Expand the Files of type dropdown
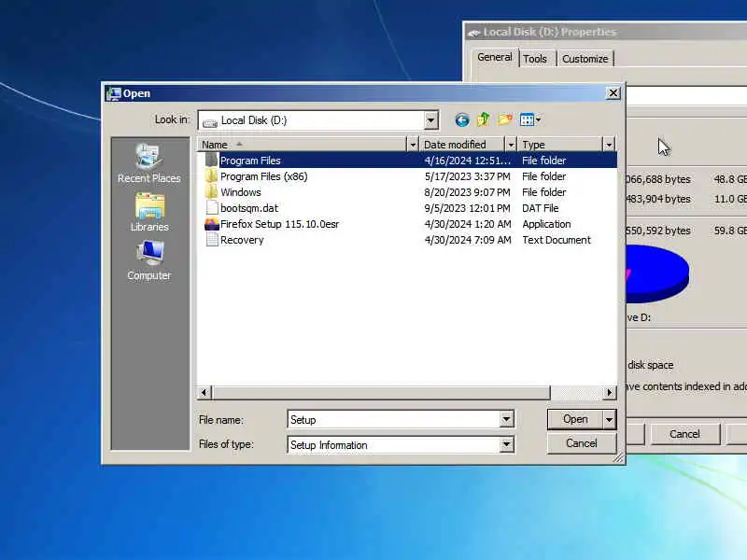The height and width of the screenshot is (560, 747). (x=506, y=445)
